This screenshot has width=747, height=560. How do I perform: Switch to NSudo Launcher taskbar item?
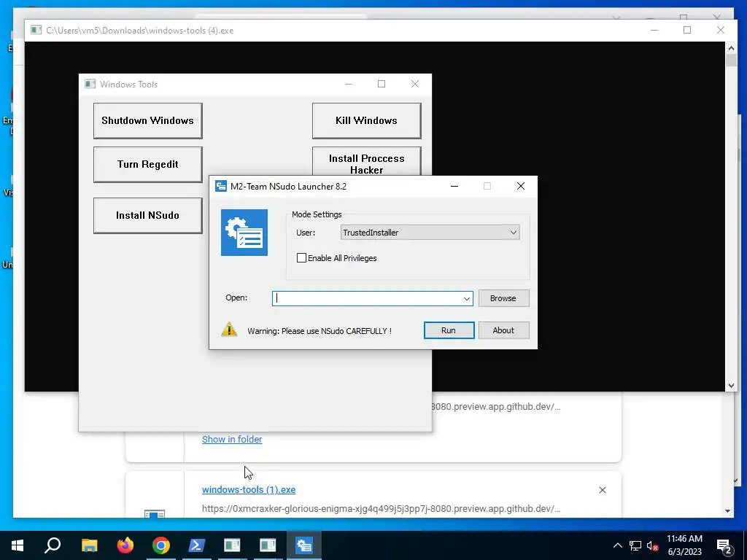pyautogui.click(x=304, y=545)
